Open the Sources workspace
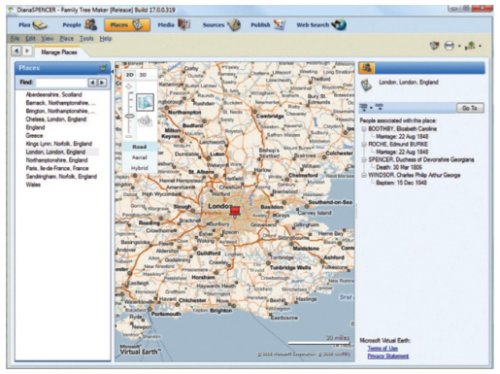 coord(221,25)
